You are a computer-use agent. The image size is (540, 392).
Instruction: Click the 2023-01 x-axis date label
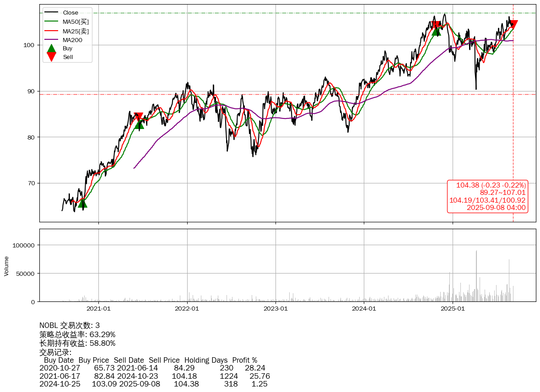[x=275, y=309]
